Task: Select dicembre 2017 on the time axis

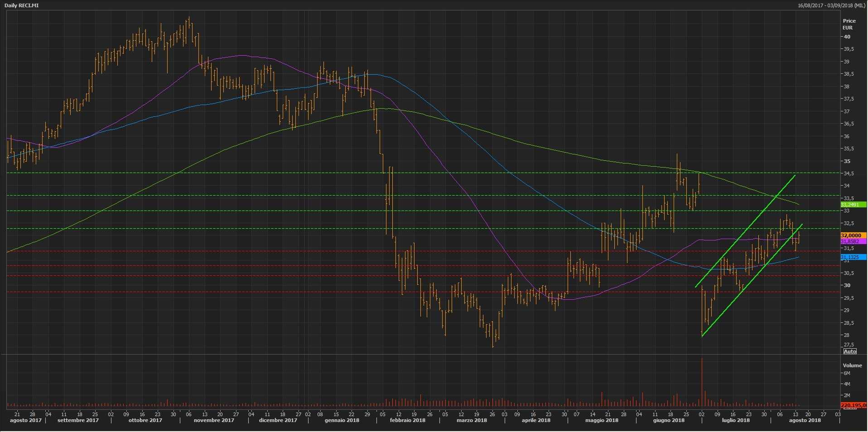Action: click(x=278, y=420)
